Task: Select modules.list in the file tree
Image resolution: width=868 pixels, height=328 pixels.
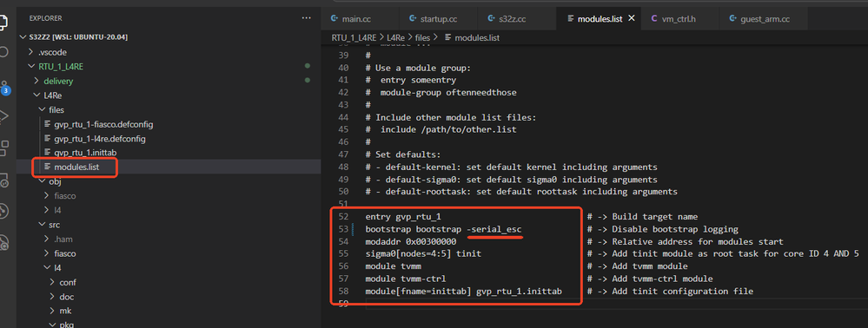Action: (76, 167)
